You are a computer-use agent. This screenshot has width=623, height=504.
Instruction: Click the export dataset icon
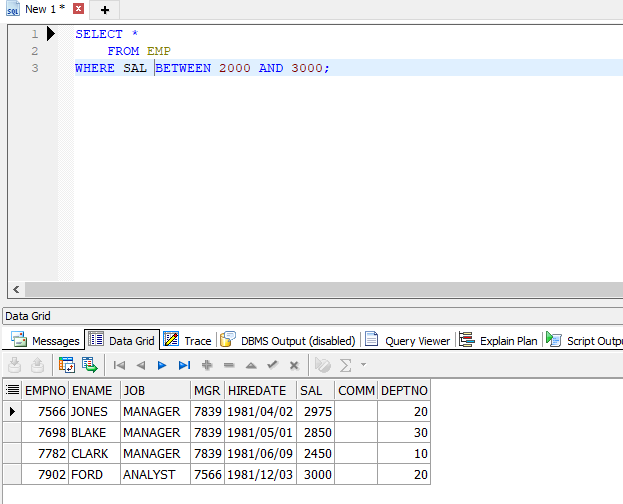90,365
